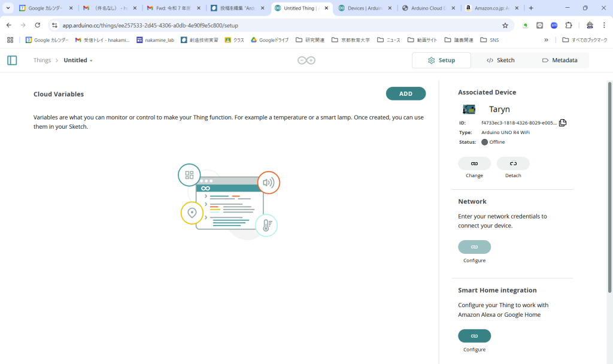Add a new Cloud Variable
The width and height of the screenshot is (613, 364).
tap(405, 94)
